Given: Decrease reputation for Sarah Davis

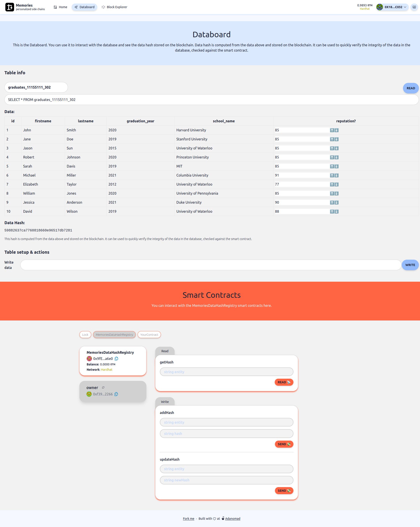Looking at the screenshot, I should [x=336, y=166].
